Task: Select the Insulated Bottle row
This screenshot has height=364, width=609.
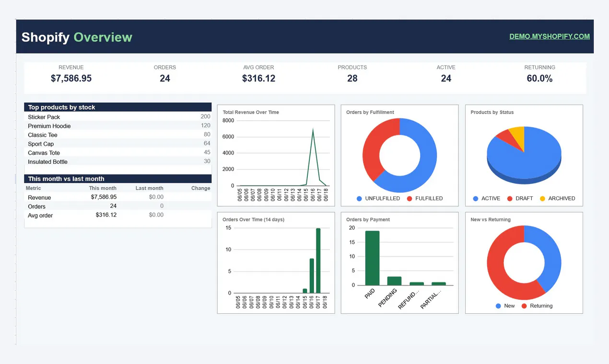Action: point(118,161)
